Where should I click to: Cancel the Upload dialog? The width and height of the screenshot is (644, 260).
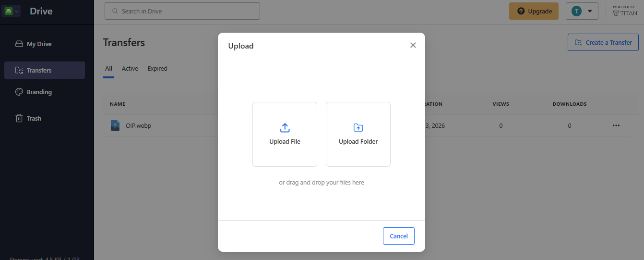tap(399, 236)
